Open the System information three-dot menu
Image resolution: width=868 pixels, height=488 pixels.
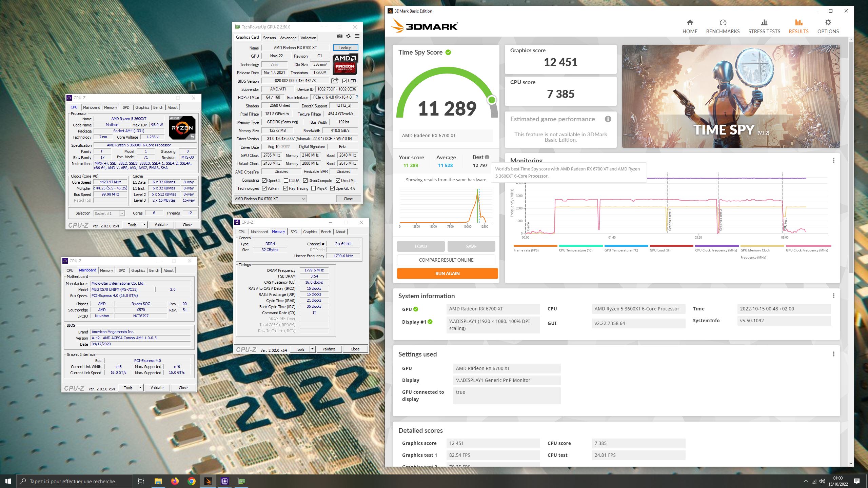click(x=833, y=296)
